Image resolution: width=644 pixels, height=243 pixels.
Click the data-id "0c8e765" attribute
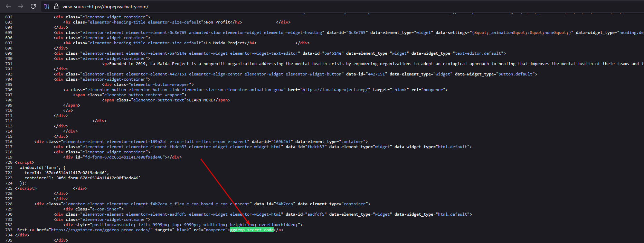(347, 33)
